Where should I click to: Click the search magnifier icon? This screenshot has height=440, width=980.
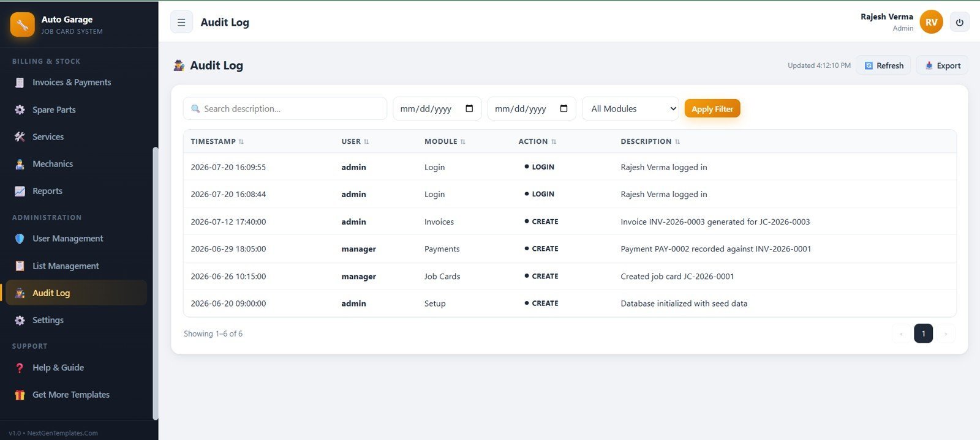pyautogui.click(x=195, y=109)
